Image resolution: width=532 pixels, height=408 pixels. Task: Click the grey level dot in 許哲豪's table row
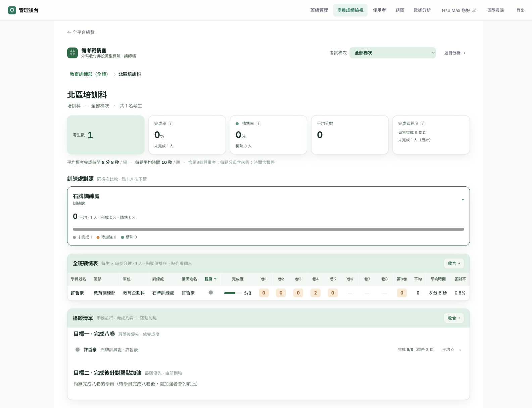tap(211, 292)
